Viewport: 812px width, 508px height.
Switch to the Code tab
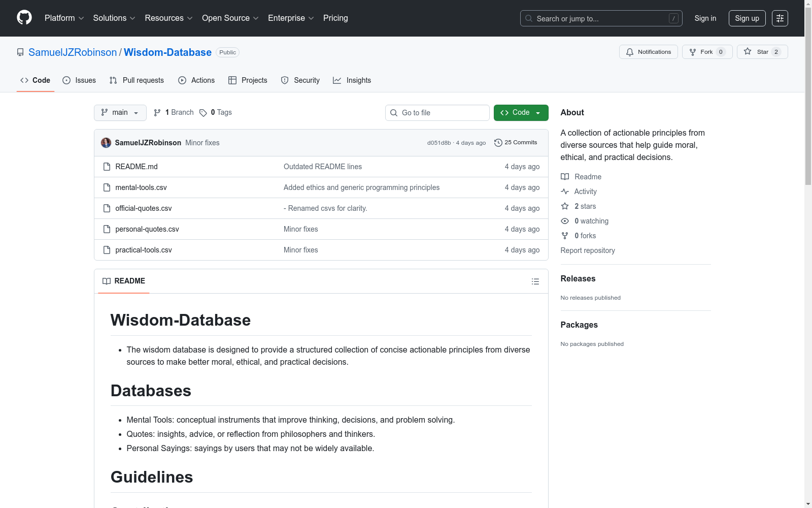coord(36,80)
